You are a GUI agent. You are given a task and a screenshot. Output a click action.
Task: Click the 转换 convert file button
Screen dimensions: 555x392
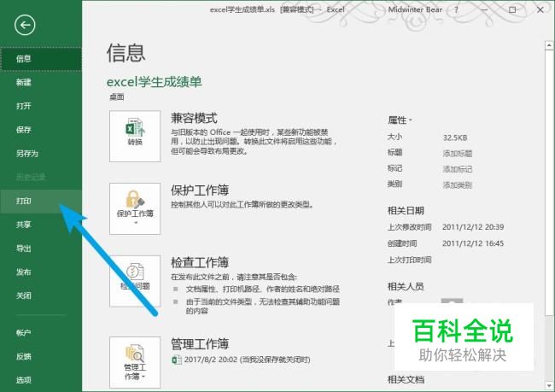pos(135,136)
